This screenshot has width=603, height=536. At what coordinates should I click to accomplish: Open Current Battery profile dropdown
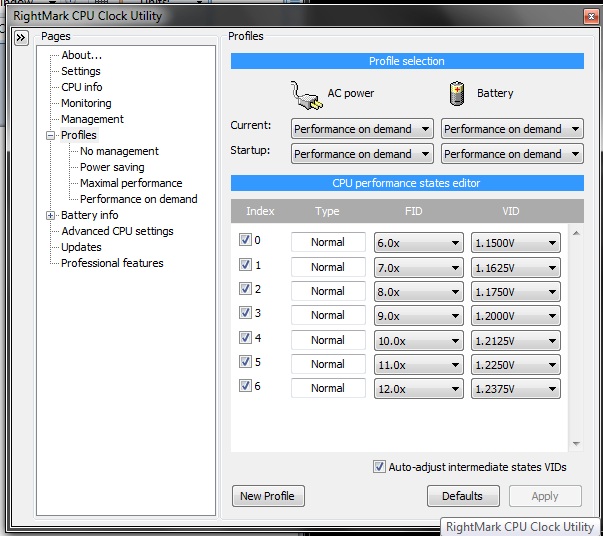(512, 129)
